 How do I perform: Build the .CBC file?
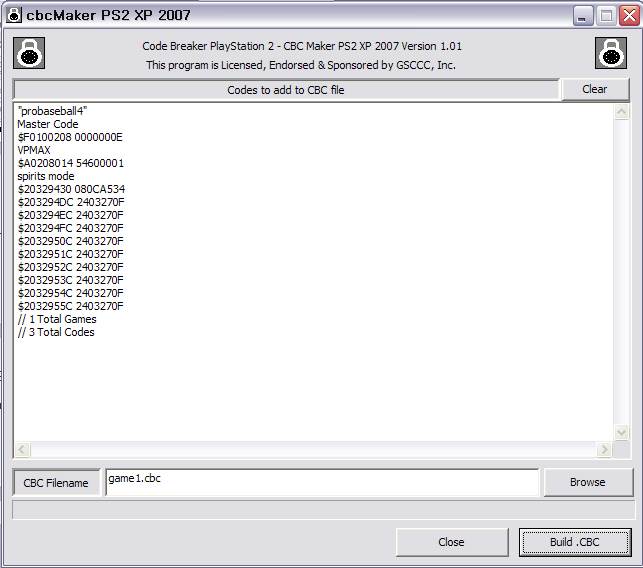pos(575,542)
